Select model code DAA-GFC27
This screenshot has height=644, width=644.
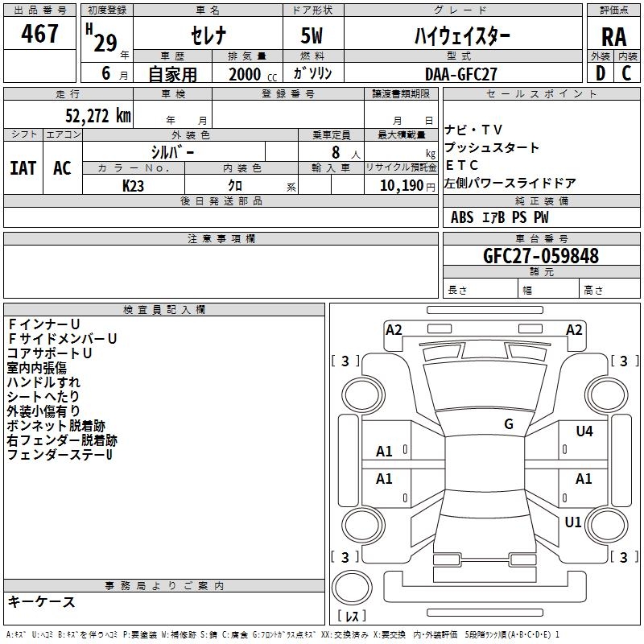click(x=460, y=74)
